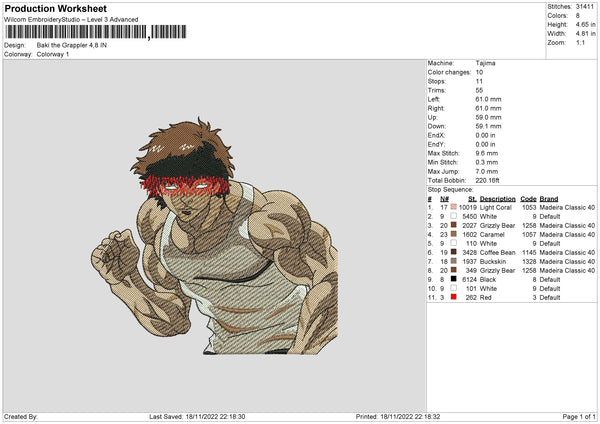Click code 1145 in the Coffee Bean row
The image size is (600, 424).
tap(529, 253)
